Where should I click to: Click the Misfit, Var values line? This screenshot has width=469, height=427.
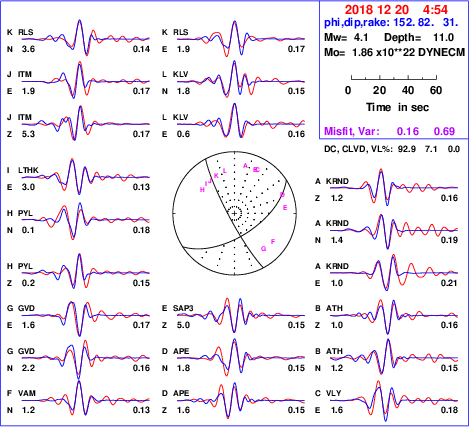click(390, 131)
